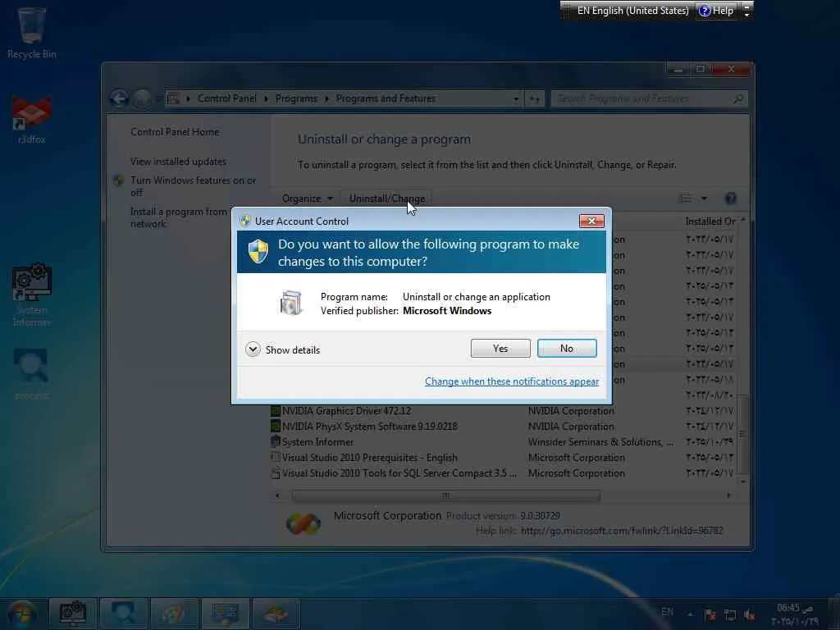Viewport: 840px width, 630px height.
Task: Click the help question mark icon
Action: pyautogui.click(x=730, y=199)
